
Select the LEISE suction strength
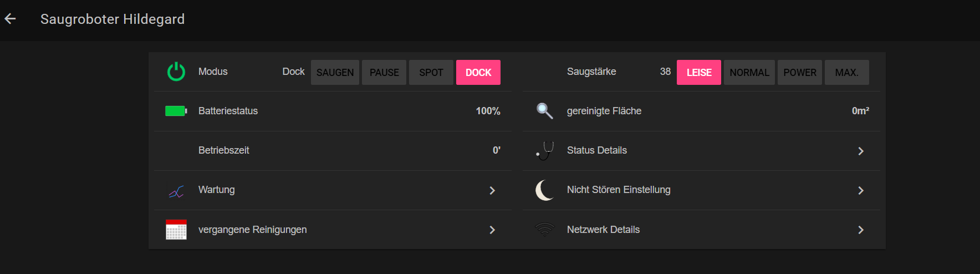698,73
